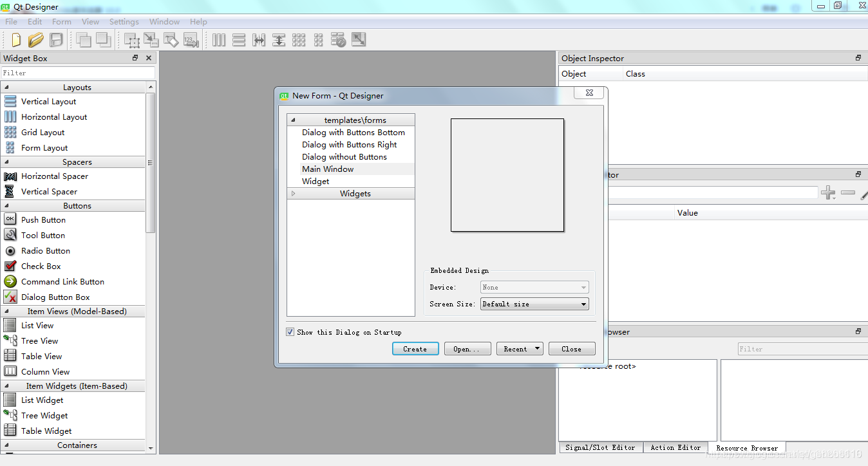This screenshot has height=466, width=868.
Task: Click the form preview thumbnail
Action: pos(507,175)
